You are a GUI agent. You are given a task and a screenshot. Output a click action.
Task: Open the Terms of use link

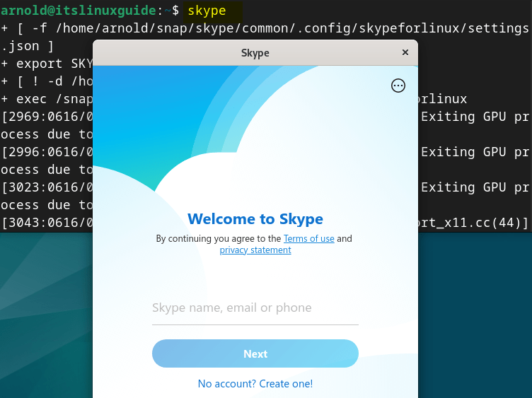coord(308,238)
